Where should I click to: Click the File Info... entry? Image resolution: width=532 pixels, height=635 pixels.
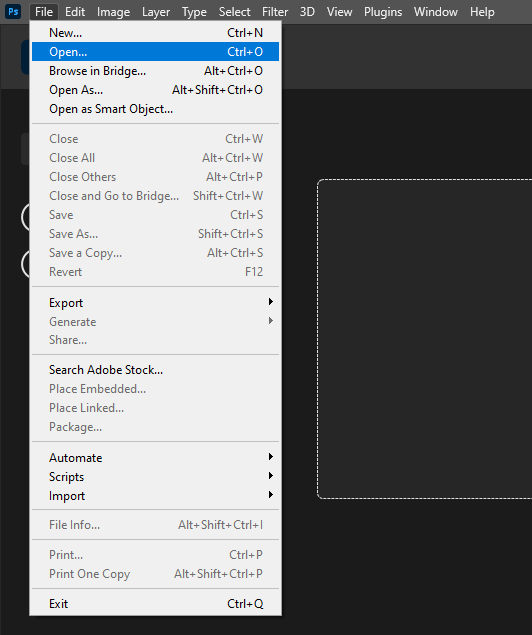(155, 525)
